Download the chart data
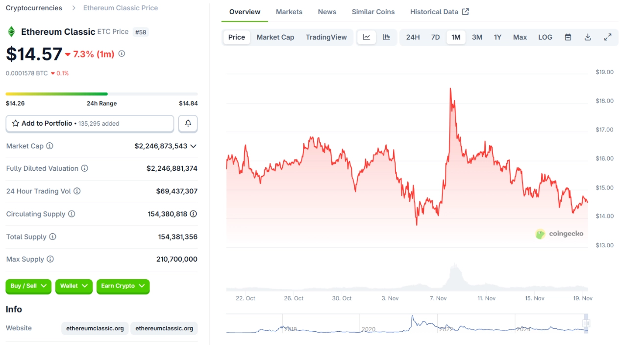 pyautogui.click(x=588, y=37)
